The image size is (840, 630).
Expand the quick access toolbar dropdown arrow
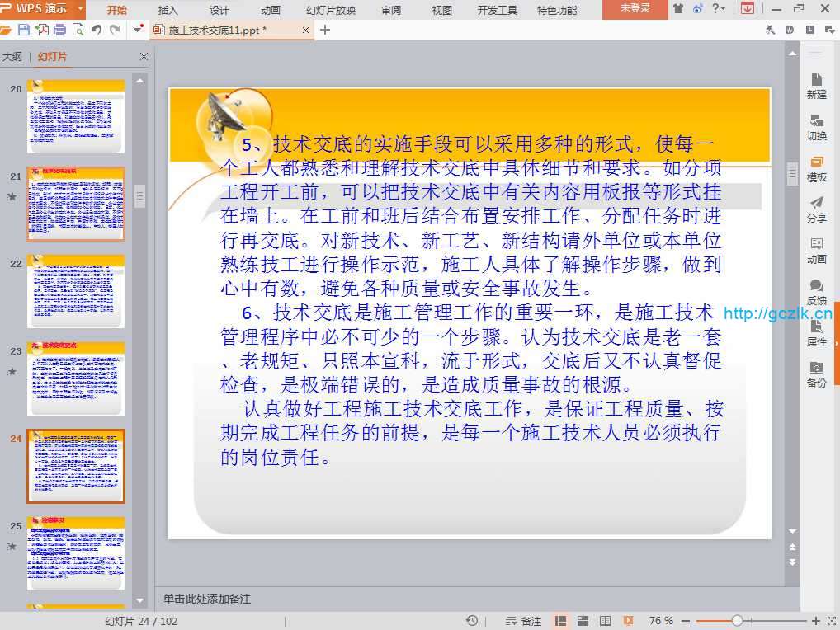[138, 30]
